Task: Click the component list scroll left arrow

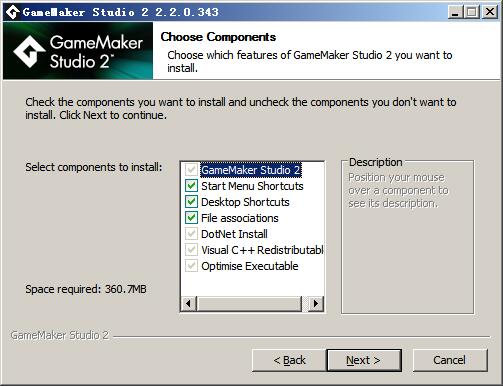Action: point(188,304)
